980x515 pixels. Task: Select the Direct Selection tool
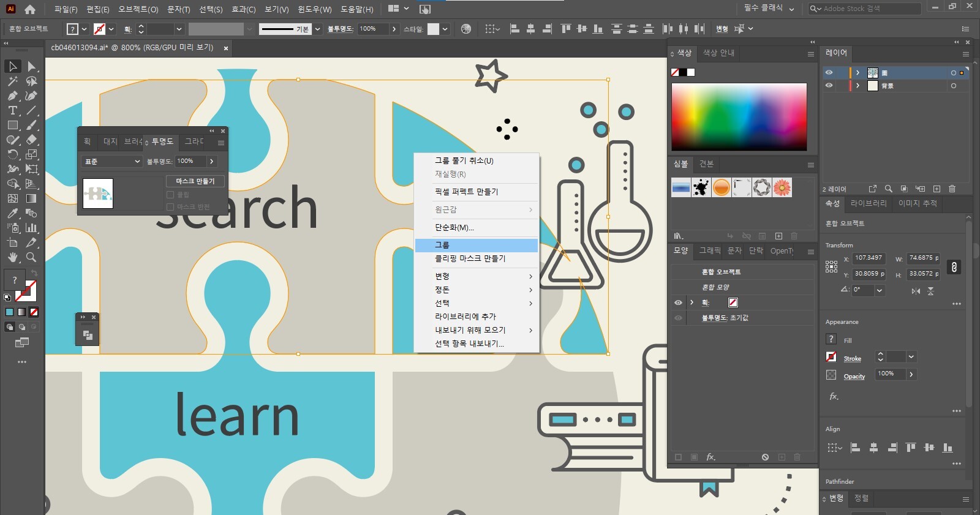(32, 66)
